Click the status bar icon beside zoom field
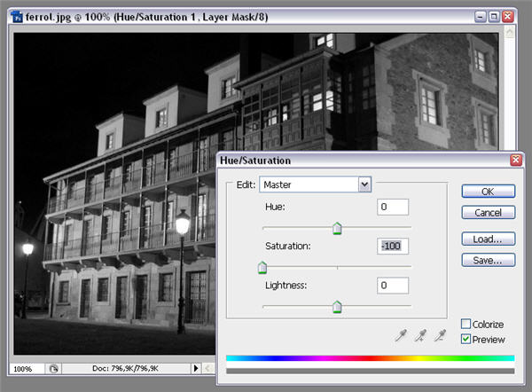Screen dimensions: 532x392 pyautogui.click(x=53, y=368)
